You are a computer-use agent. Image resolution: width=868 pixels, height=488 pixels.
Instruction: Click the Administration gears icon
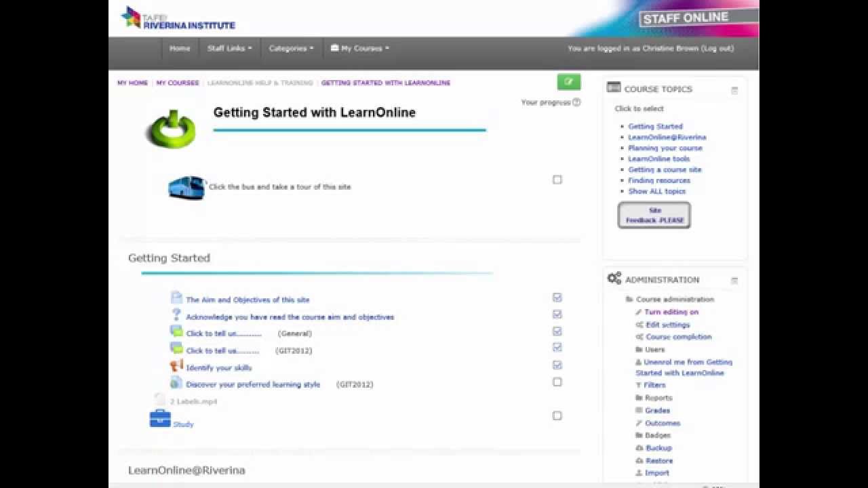point(614,279)
